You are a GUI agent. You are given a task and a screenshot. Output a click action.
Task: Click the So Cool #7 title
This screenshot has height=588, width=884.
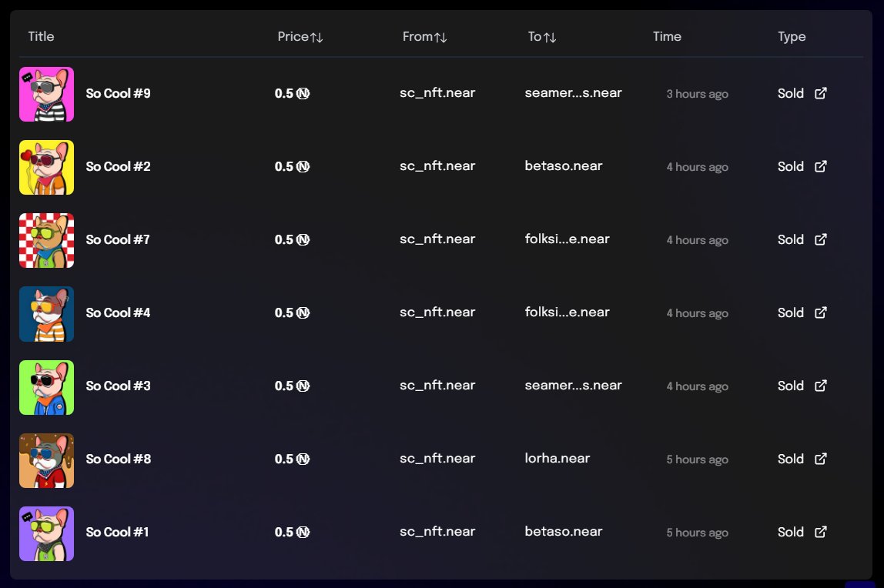118,240
